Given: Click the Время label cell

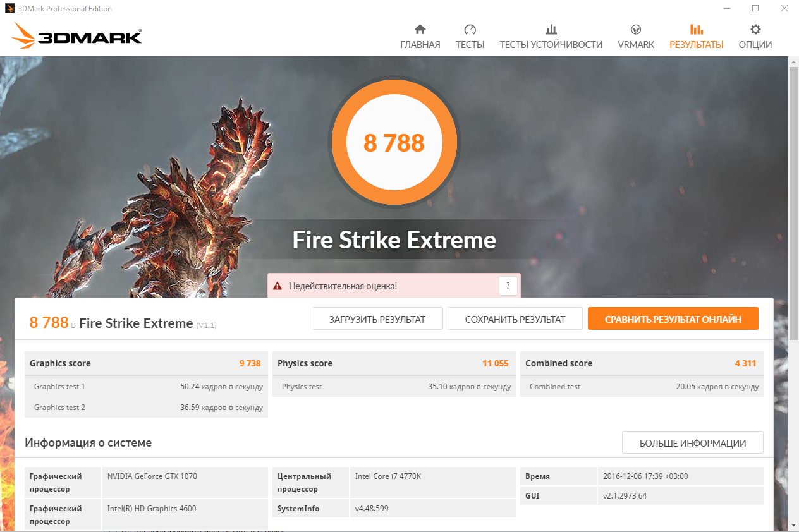Looking at the screenshot, I should pyautogui.click(x=558, y=476).
